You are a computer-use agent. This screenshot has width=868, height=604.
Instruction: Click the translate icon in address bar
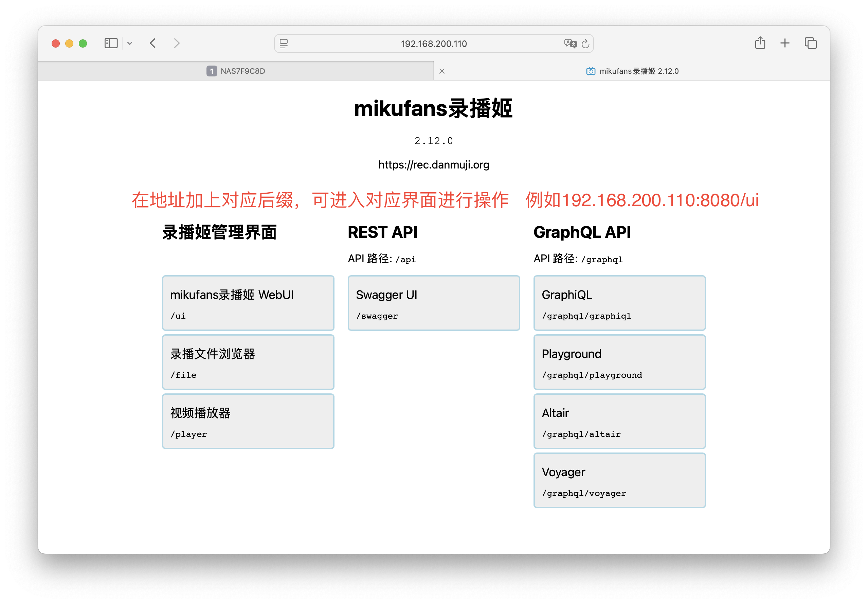click(x=570, y=43)
